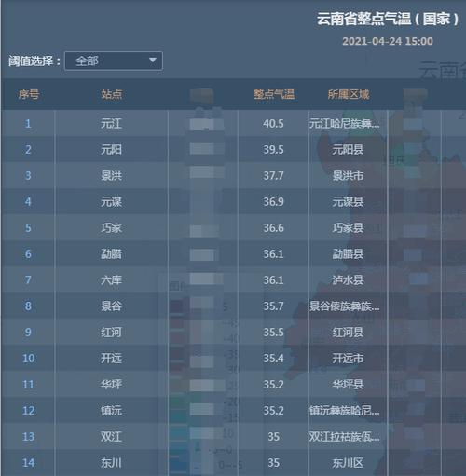This screenshot has width=466, height=476.
Task: Click region cell 开远市
Action: point(348,359)
